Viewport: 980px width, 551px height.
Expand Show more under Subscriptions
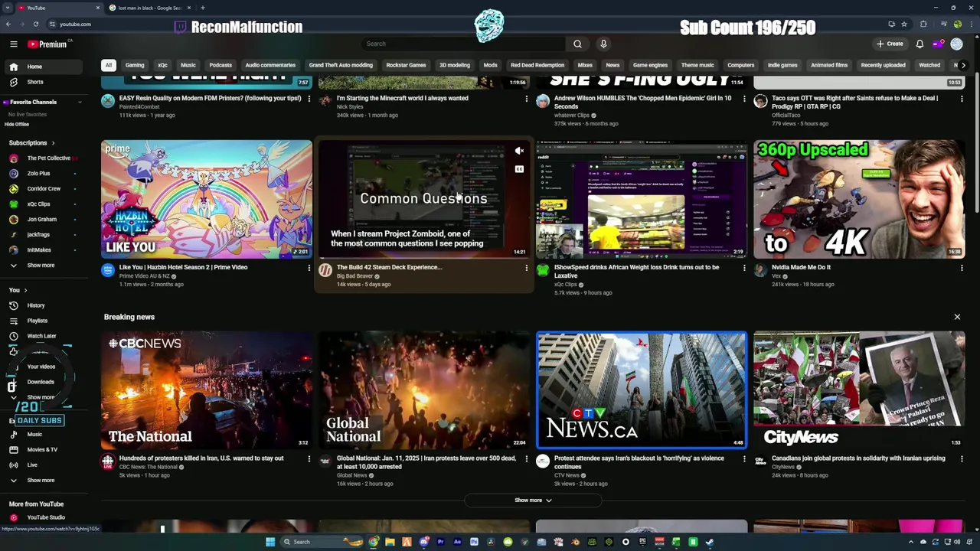pos(42,266)
